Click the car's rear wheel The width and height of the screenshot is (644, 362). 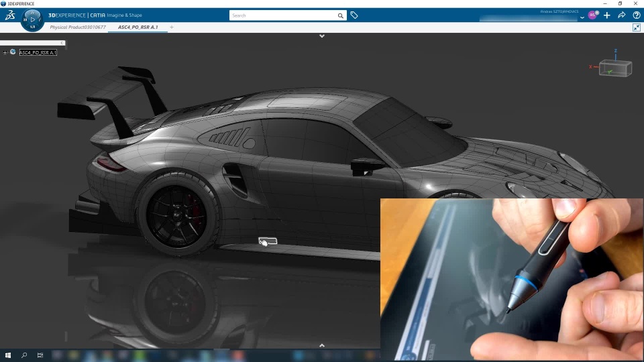point(178,215)
